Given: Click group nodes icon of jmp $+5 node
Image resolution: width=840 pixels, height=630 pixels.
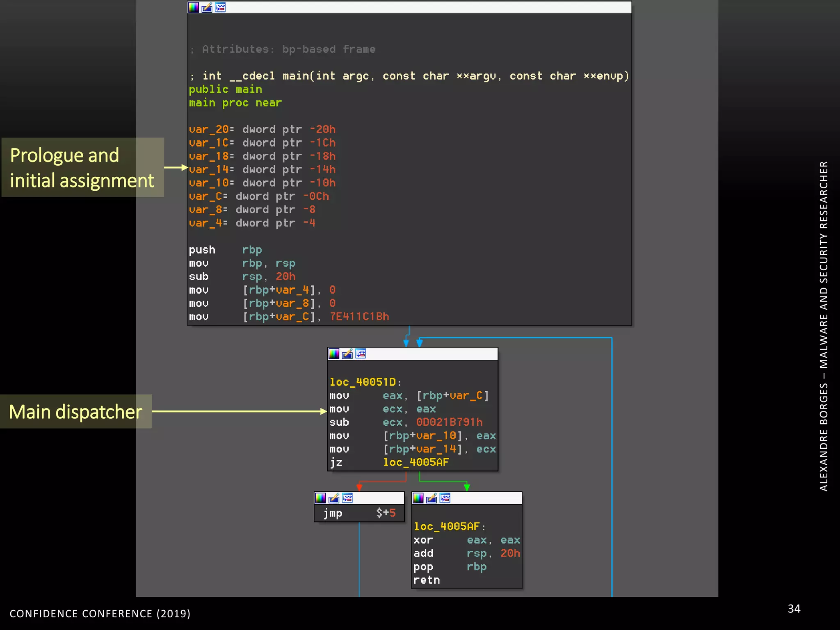Looking at the screenshot, I should tap(347, 498).
